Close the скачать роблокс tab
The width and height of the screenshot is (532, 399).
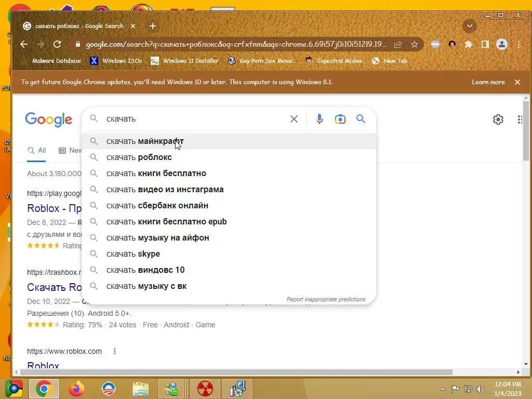coord(133,26)
